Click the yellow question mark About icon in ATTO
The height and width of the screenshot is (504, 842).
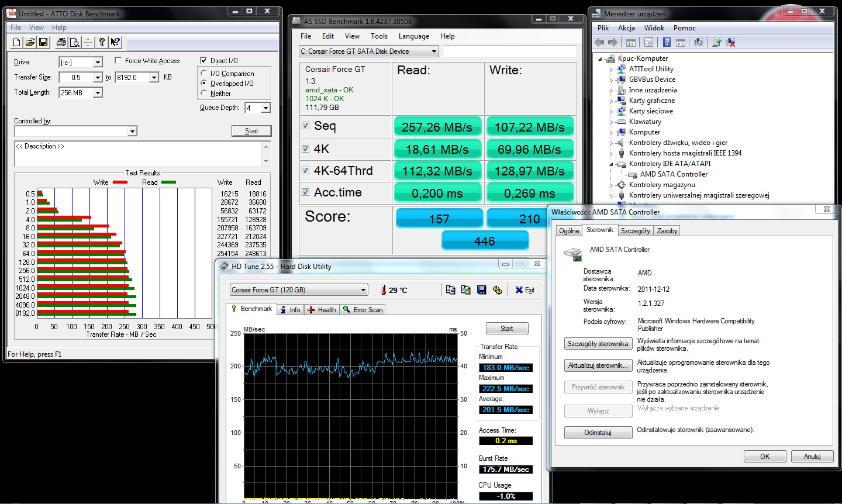pyautogui.click(x=102, y=42)
